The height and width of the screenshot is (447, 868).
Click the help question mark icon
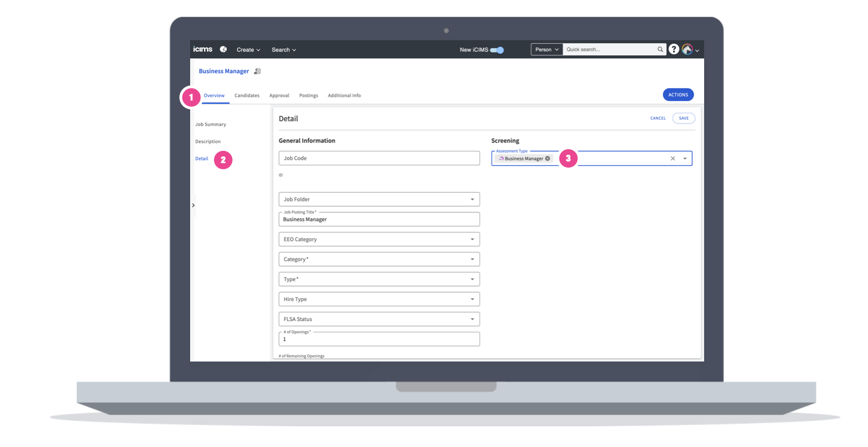click(x=674, y=50)
